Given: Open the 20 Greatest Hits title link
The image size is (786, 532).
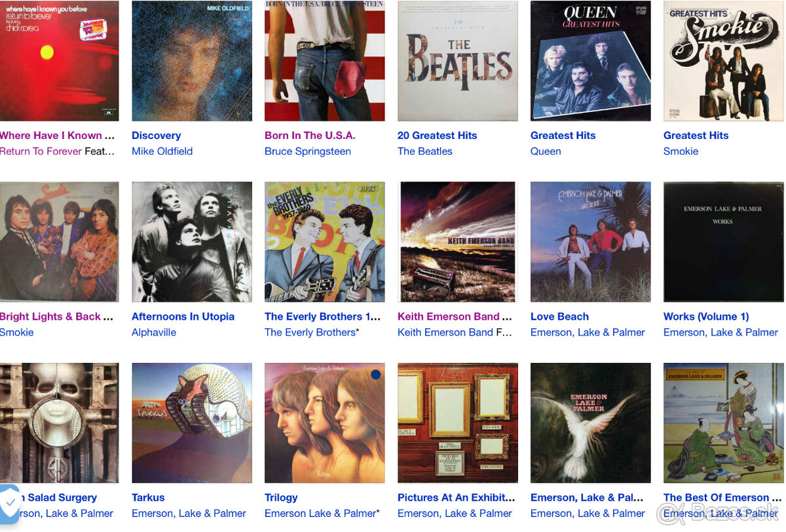Looking at the screenshot, I should pyautogui.click(x=437, y=136).
